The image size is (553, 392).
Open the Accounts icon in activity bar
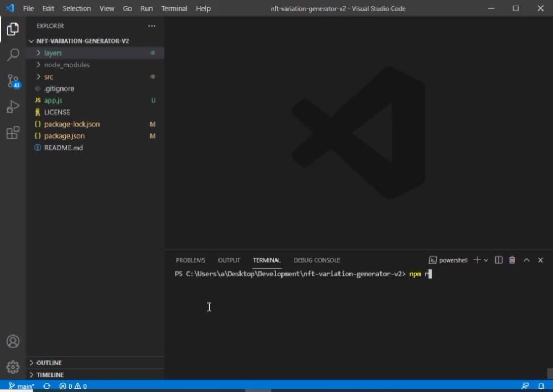pyautogui.click(x=13, y=341)
